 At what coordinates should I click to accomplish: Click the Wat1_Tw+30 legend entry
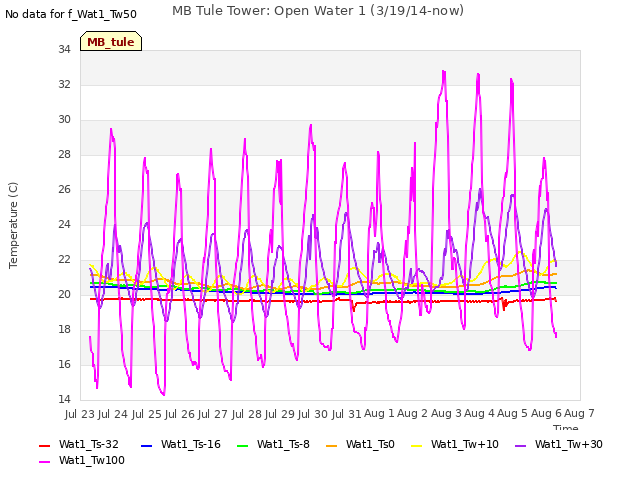click(559, 444)
